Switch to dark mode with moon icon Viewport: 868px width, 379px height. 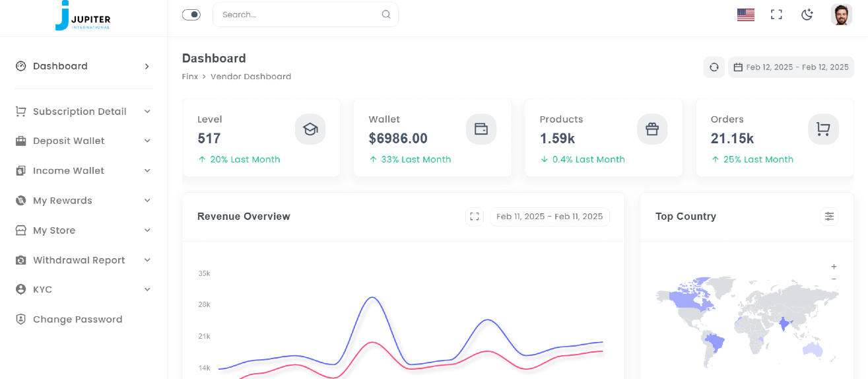click(807, 15)
